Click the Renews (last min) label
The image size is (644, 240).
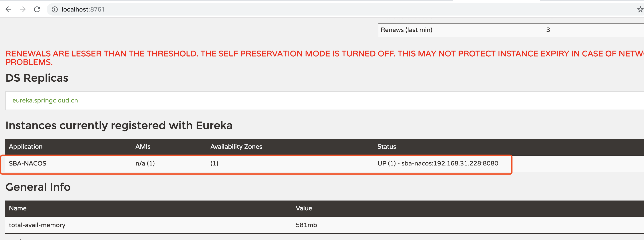coord(406,30)
